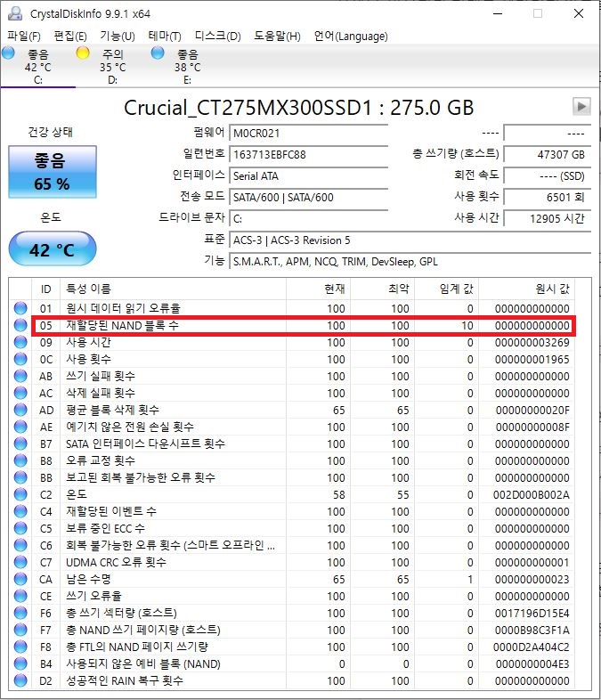Click the serial number field 163713EBFC88
601x700 pixels.
(x=308, y=154)
